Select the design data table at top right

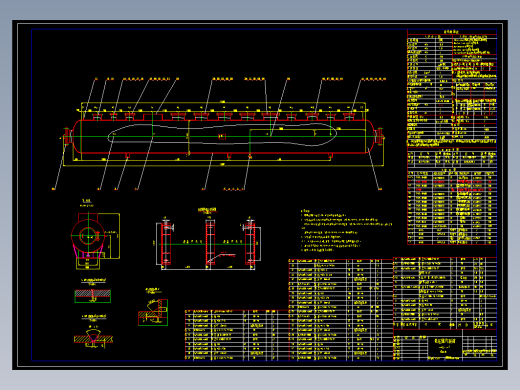452,88
